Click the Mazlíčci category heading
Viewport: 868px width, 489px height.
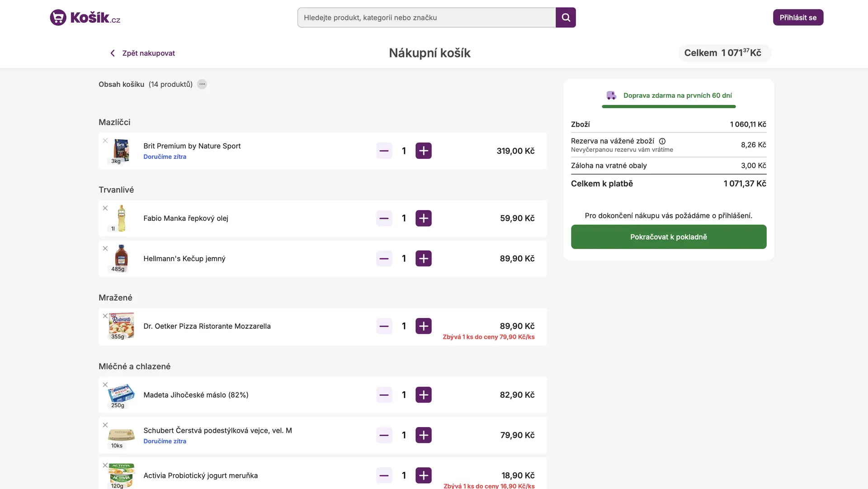(x=114, y=122)
